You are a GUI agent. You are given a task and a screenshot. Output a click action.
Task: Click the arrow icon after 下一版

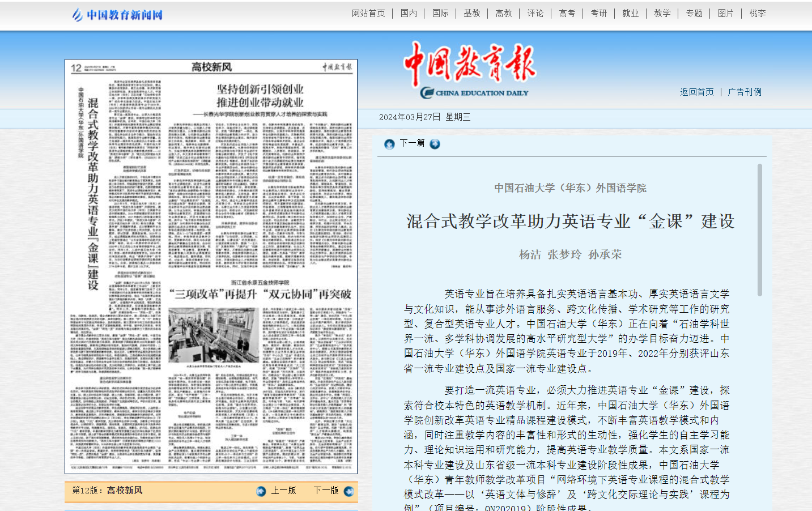click(349, 491)
